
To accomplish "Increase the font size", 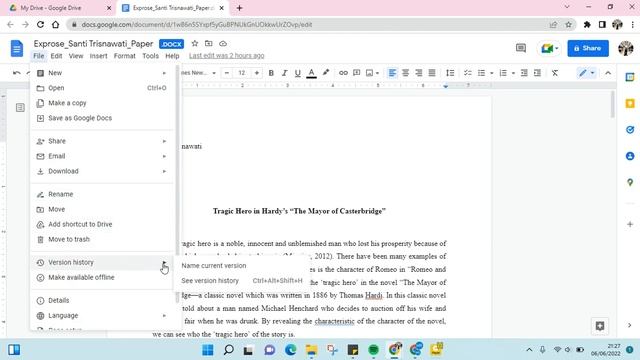I will pyautogui.click(x=257, y=73).
